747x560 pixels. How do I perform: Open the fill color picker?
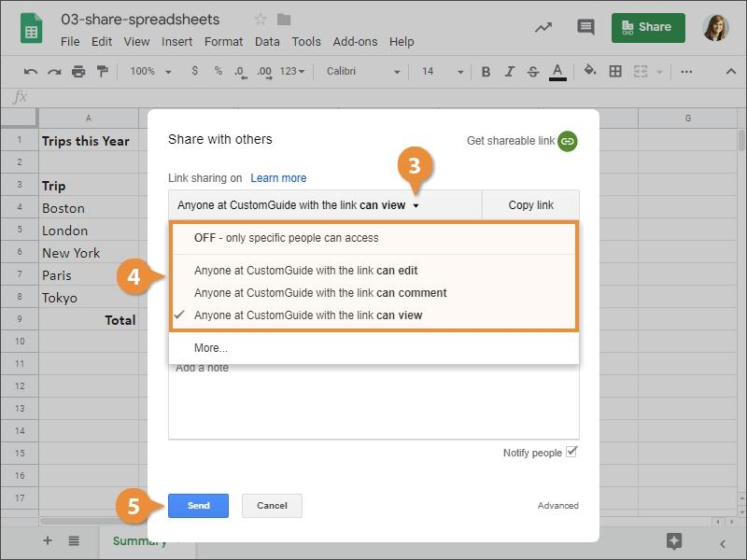coord(590,71)
